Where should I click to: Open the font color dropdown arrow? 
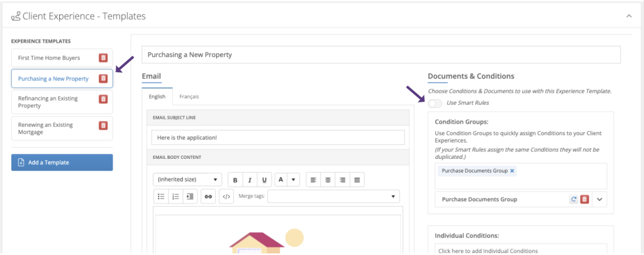[293, 180]
